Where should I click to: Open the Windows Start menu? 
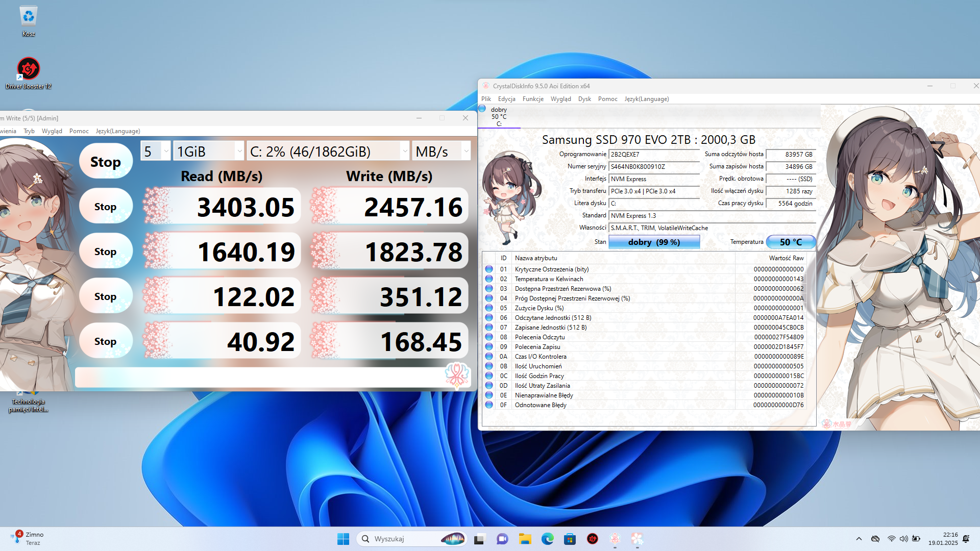pos(343,539)
